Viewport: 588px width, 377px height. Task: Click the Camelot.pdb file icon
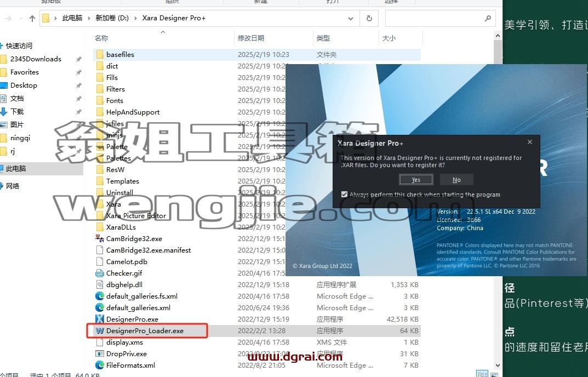coord(99,262)
